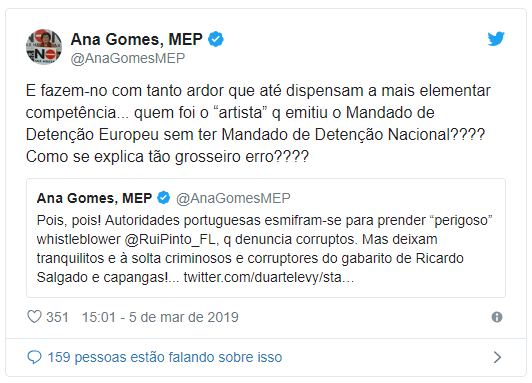This screenshot has width=532, height=383.
Task: Click the Ana Gomes, MEP display name
Action: click(137, 39)
